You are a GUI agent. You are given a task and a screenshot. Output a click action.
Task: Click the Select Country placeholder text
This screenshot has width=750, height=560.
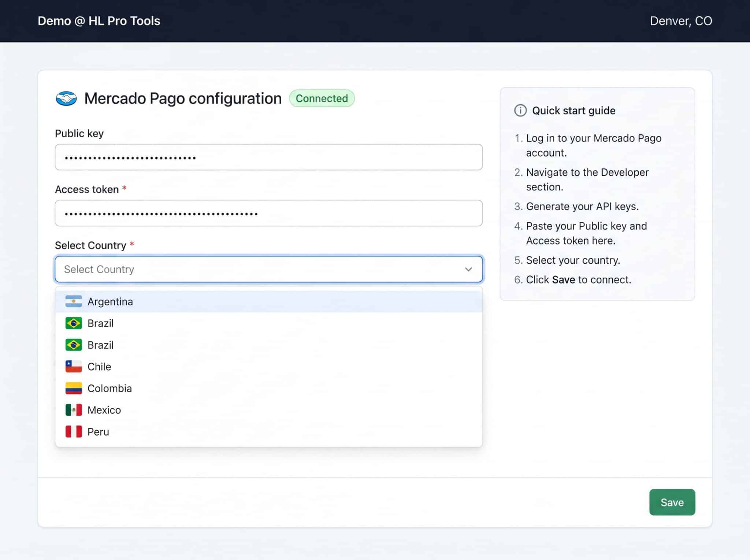coord(99,269)
